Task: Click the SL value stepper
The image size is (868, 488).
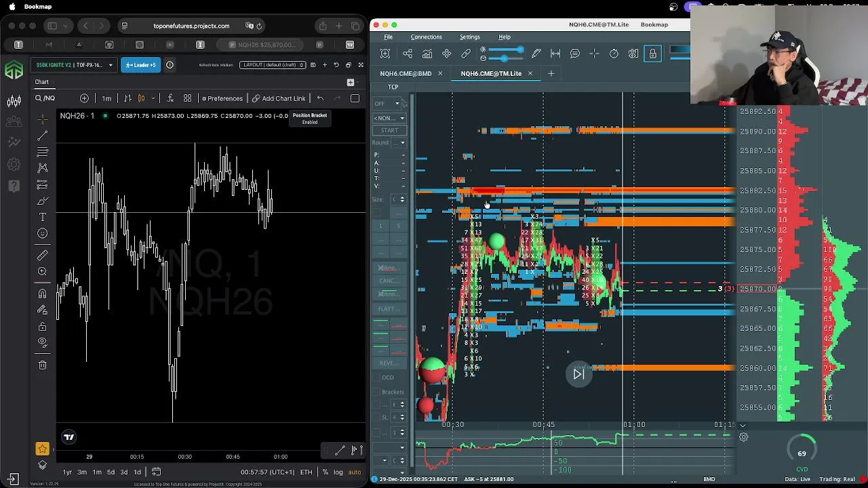Action: pos(402,418)
